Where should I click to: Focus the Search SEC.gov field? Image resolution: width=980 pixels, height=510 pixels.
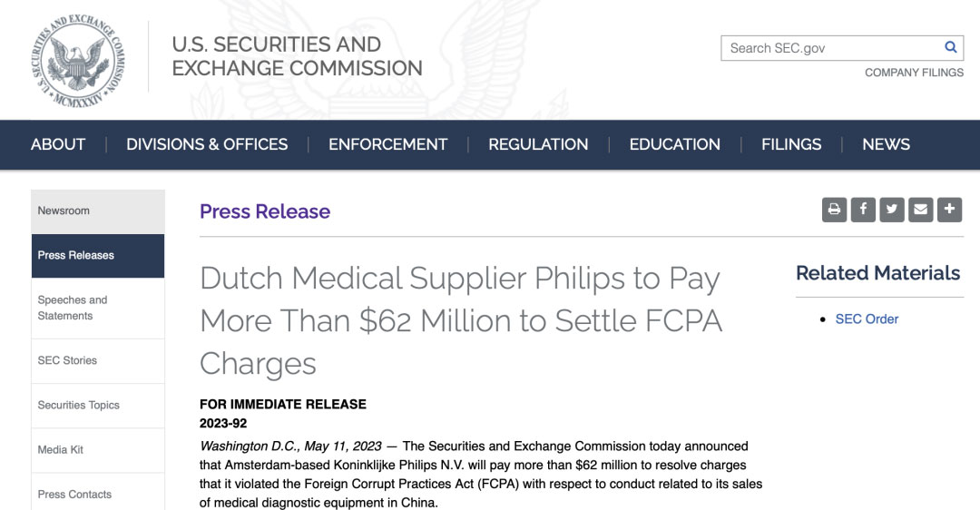pos(830,48)
